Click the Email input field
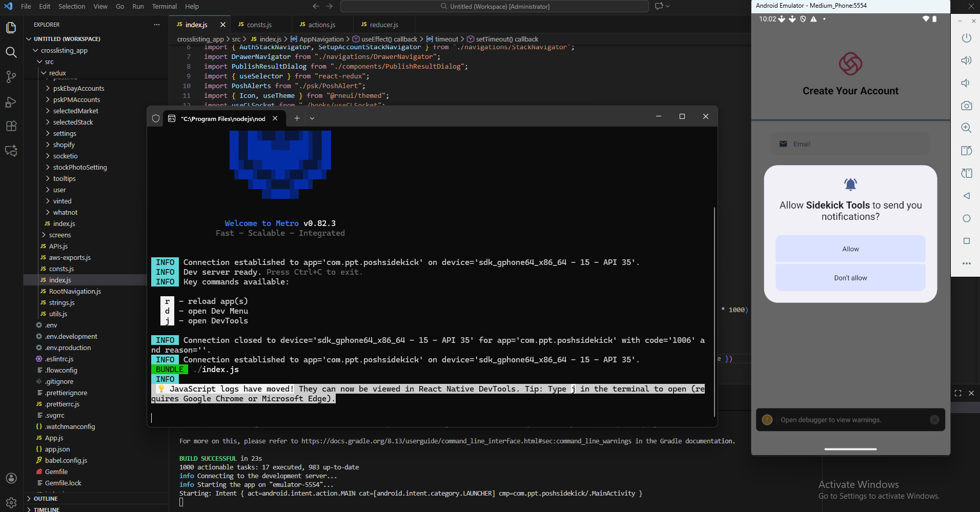The width and height of the screenshot is (980, 512). coord(850,144)
